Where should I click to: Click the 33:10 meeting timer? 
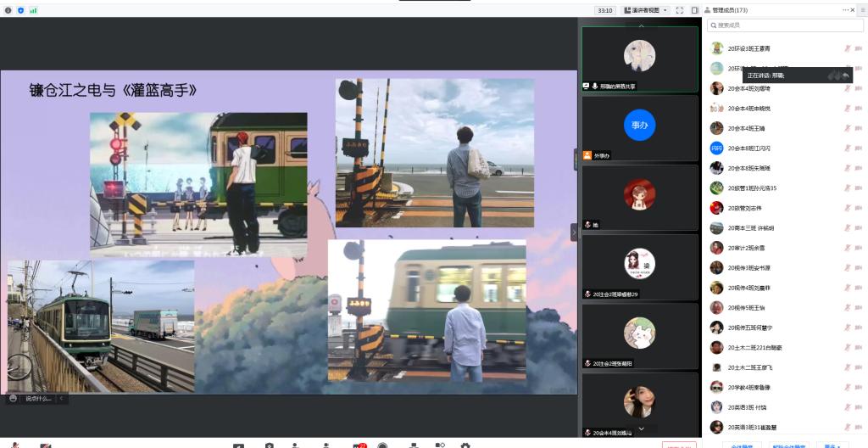605,10
